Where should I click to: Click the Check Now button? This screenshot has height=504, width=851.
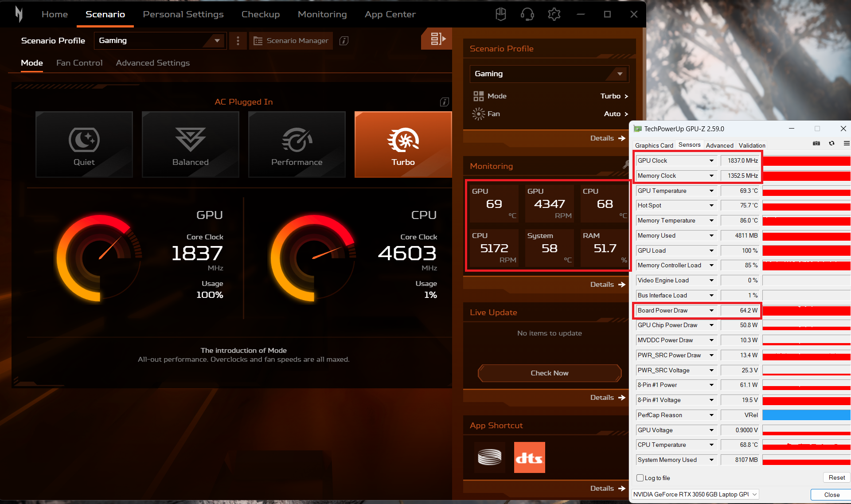(x=550, y=373)
